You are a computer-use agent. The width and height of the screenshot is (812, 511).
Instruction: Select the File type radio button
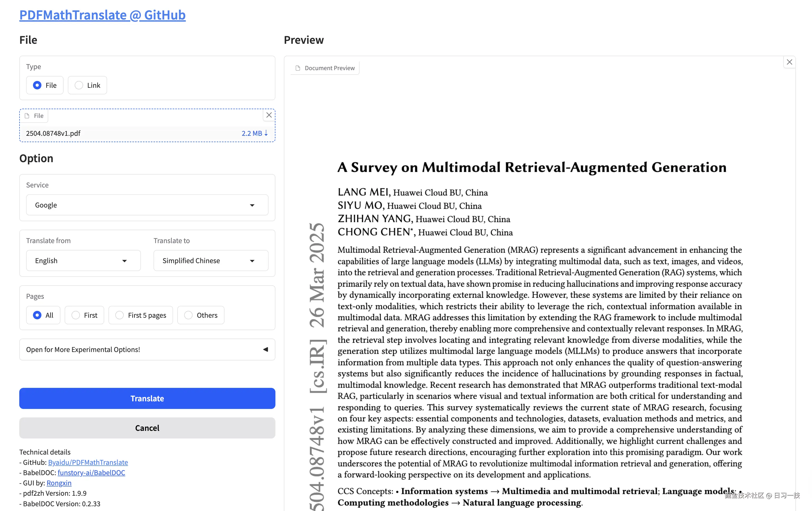click(x=37, y=85)
